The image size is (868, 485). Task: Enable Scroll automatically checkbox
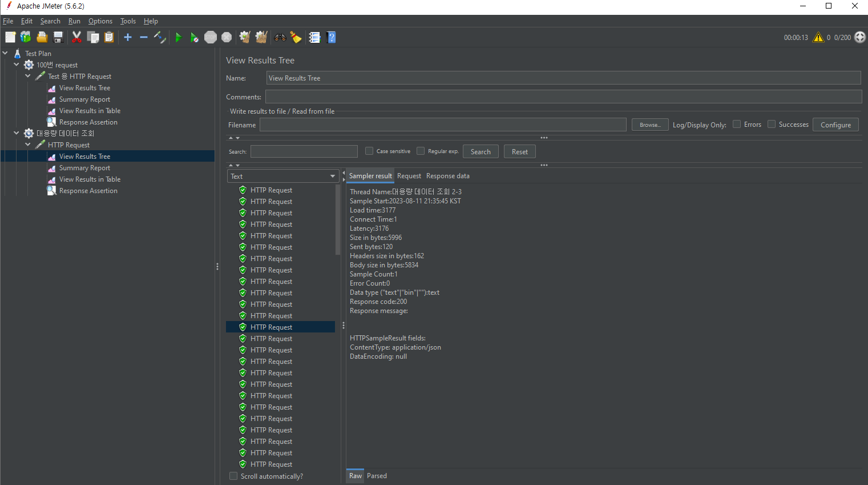click(233, 476)
